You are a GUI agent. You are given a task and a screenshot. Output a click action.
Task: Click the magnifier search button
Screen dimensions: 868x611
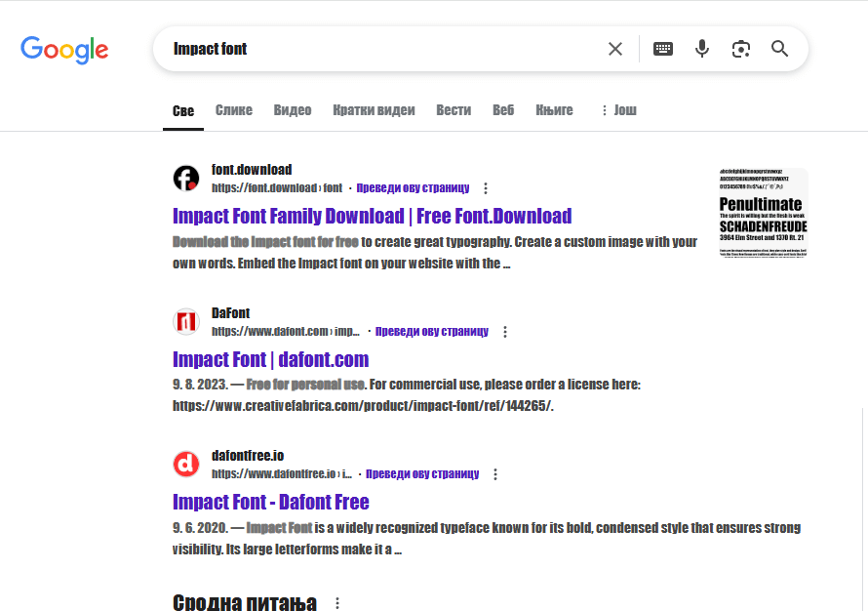(779, 49)
